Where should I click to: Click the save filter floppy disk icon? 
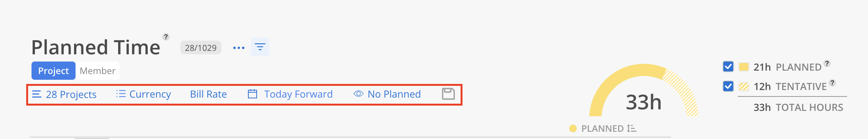tap(448, 94)
